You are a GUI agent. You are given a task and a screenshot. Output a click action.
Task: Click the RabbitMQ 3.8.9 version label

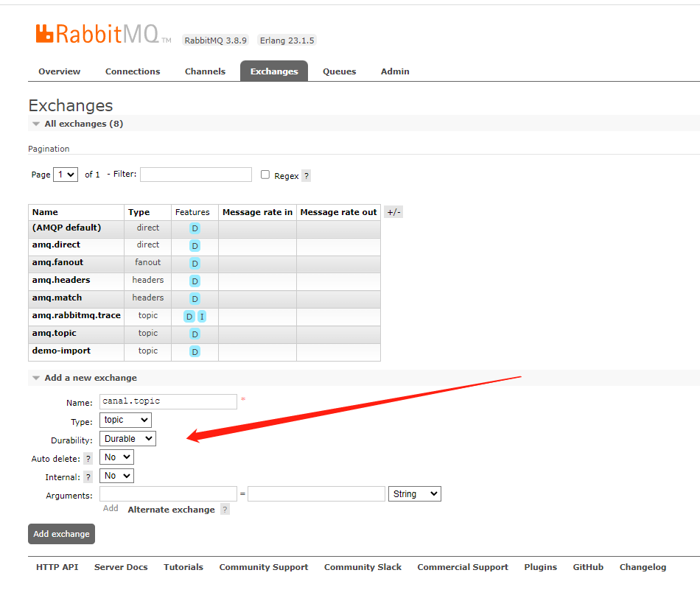tap(216, 41)
